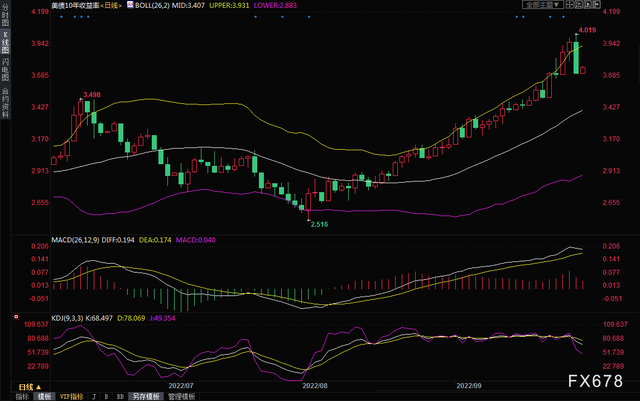Click the 另存模板 save template button

[147, 396]
